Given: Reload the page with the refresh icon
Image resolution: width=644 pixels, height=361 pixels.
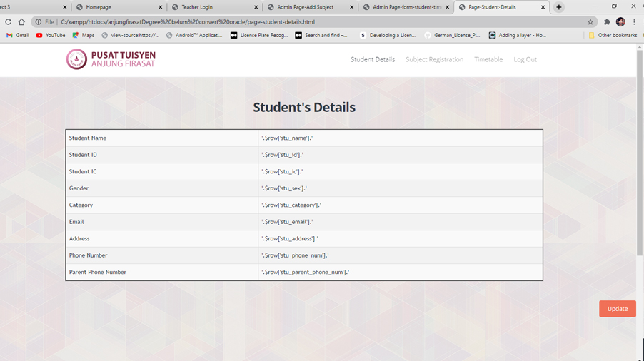Looking at the screenshot, I should point(9,22).
